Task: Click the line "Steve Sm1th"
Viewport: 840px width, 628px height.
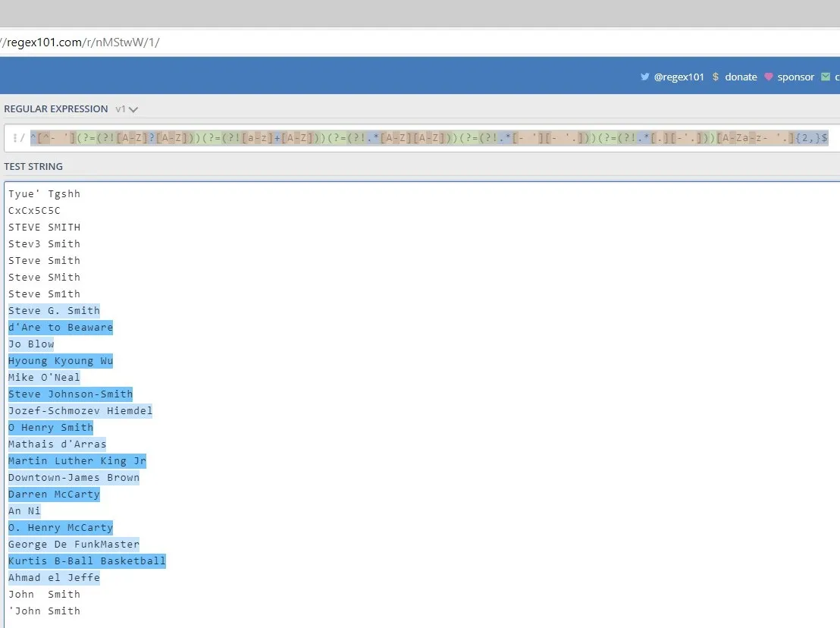Action: coord(44,294)
